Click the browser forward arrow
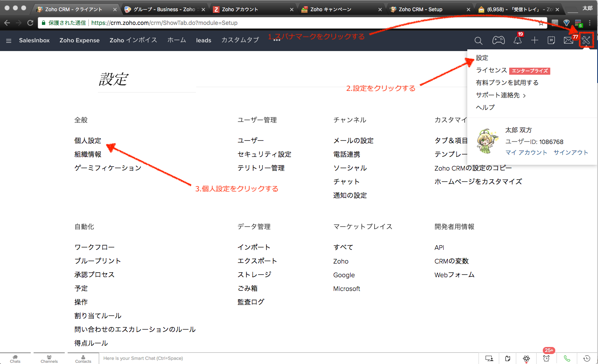Screen dimensions: 598x364 click(19, 23)
